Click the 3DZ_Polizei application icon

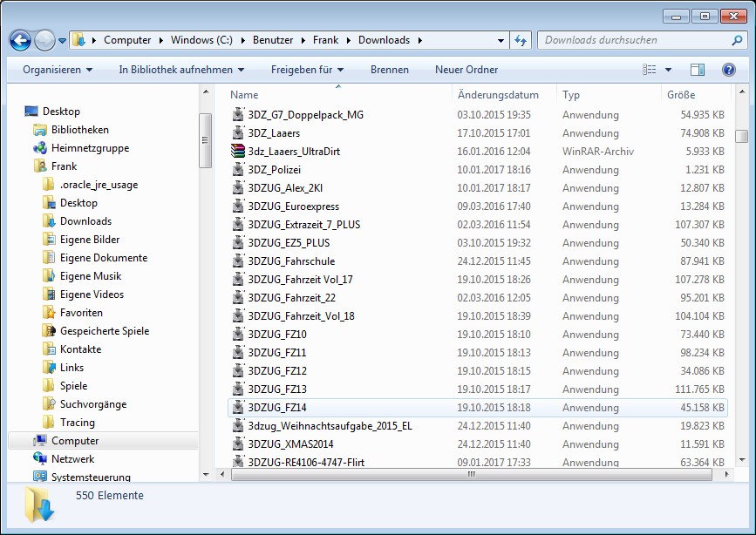238,170
